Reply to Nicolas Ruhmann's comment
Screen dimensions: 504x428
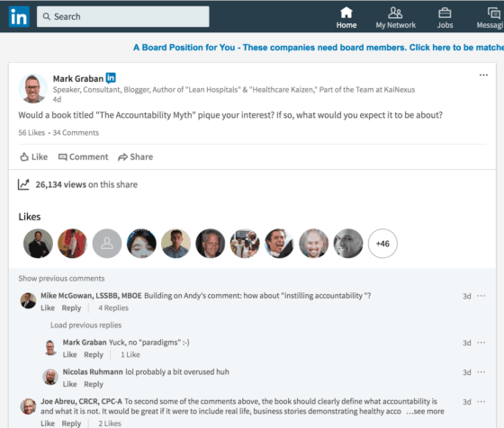[x=94, y=384]
